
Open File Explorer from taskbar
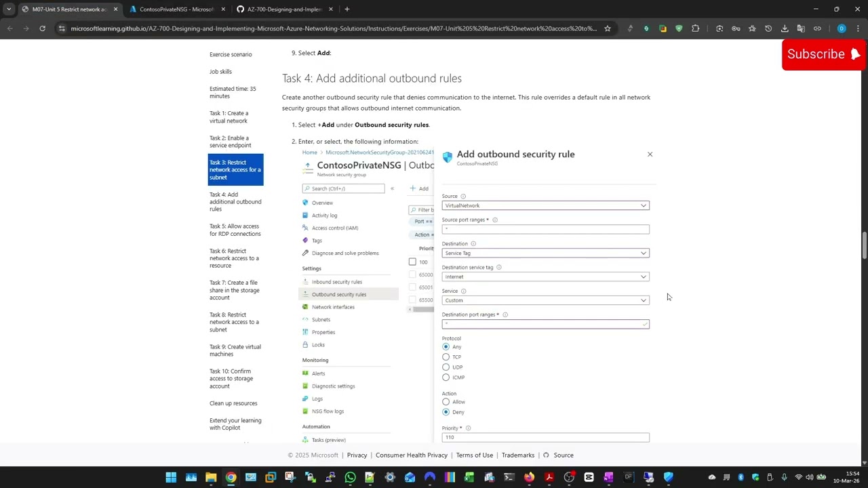tap(211, 477)
